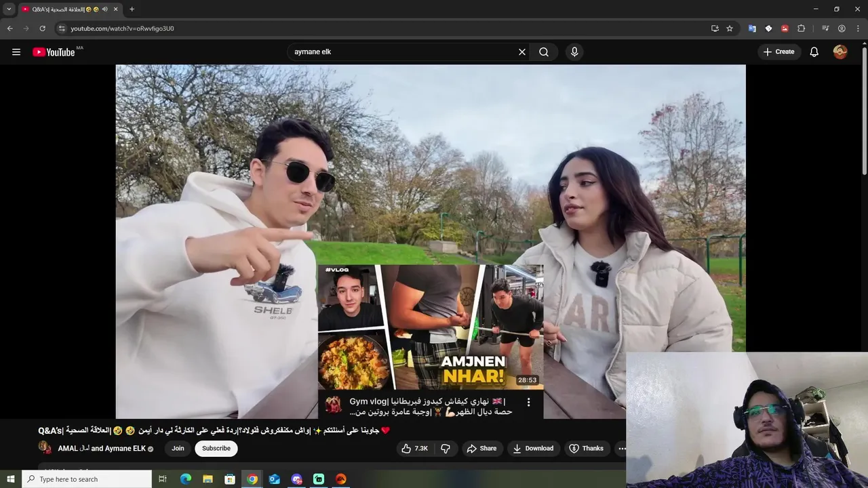Open the Chrome three-dot menu

point(857,28)
